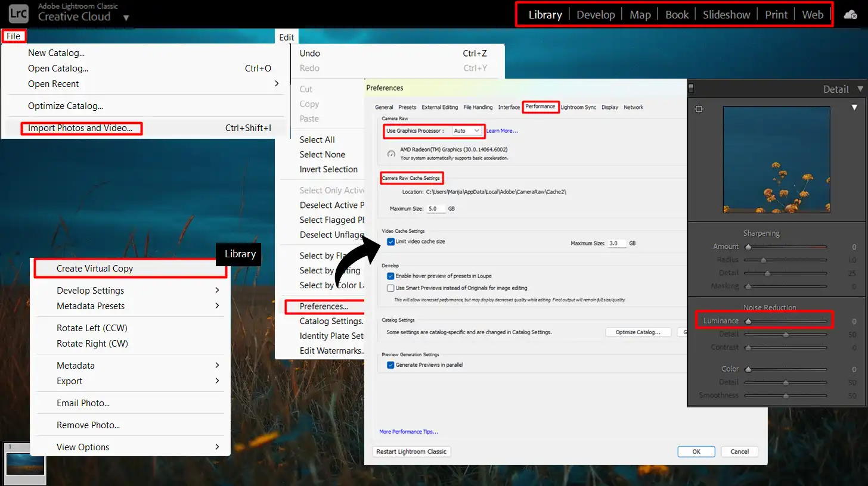
Task: Switch to the Lightroom Sync preferences tab
Action: tap(578, 107)
